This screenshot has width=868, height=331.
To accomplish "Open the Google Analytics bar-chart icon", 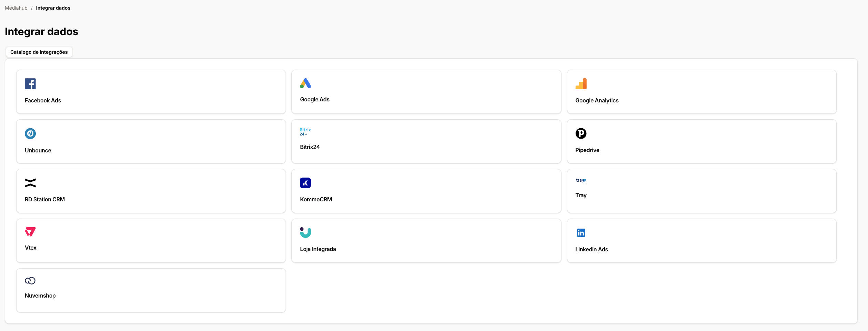I will pyautogui.click(x=581, y=84).
